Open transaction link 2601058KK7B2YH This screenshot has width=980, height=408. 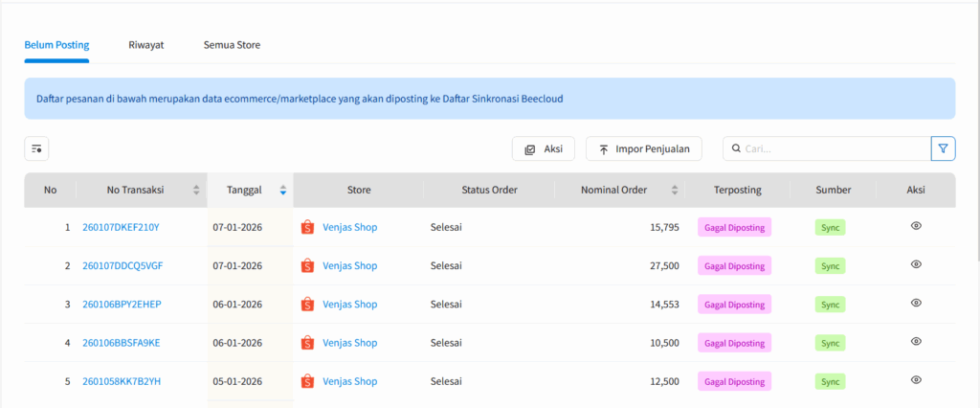click(x=122, y=381)
